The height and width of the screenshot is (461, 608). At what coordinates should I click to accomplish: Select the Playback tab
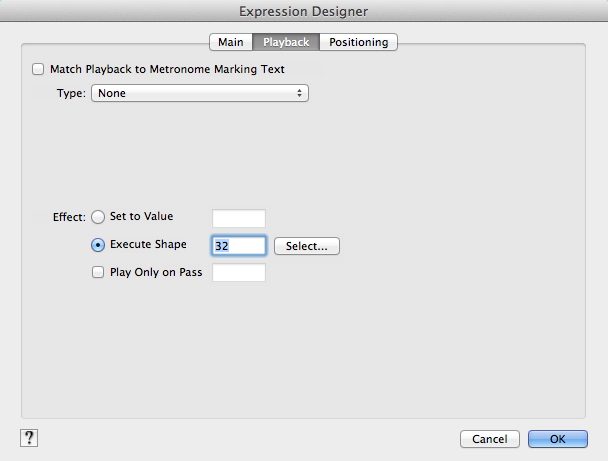point(286,42)
